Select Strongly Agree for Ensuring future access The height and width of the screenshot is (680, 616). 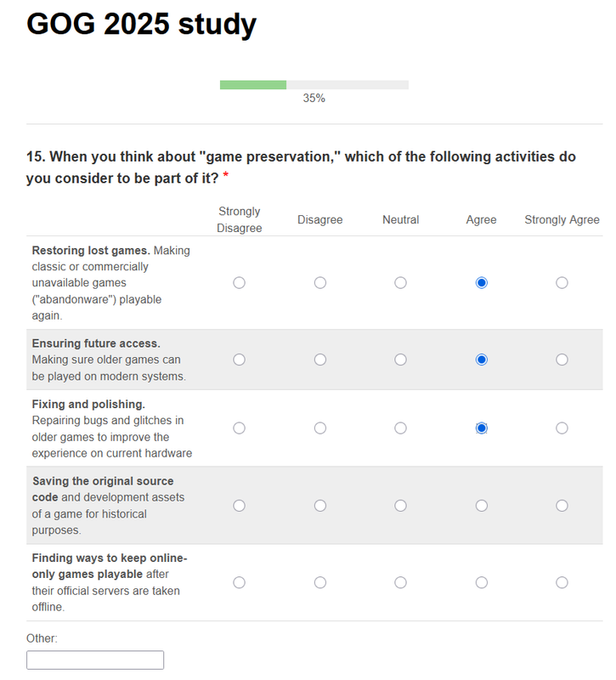pos(562,360)
